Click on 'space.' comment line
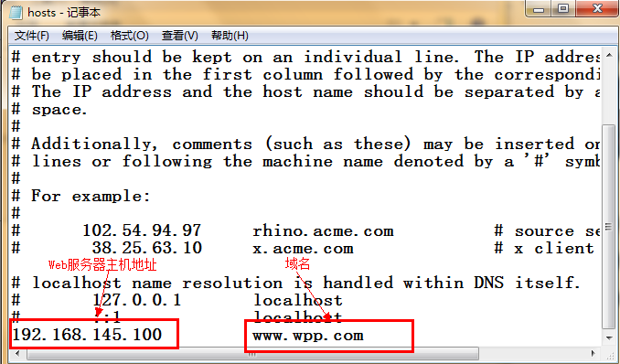Screen dimensions: 620x364 (x=49, y=110)
